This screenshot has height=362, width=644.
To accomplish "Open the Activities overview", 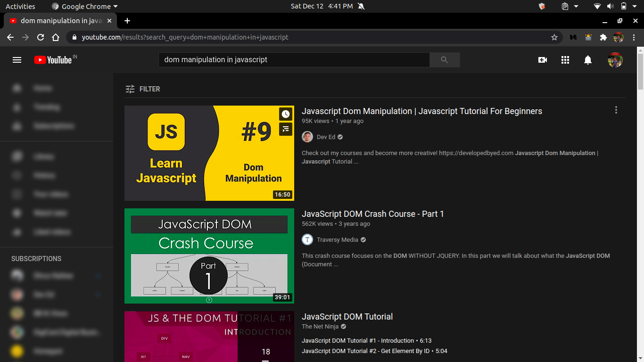I will coord(20,6).
